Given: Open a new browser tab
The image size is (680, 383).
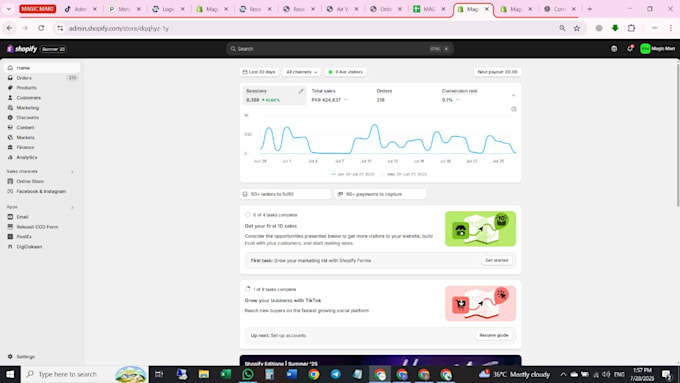Looking at the screenshot, I should tap(589, 9).
